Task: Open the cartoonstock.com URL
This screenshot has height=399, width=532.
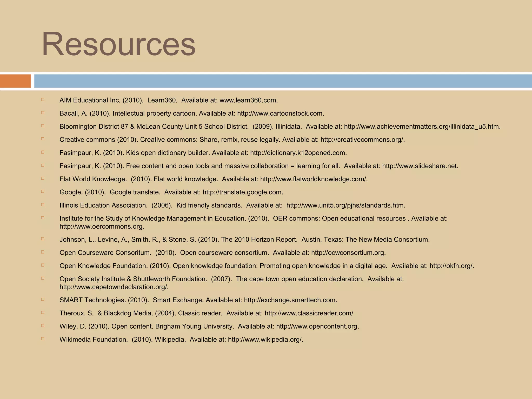Action: 280,114
